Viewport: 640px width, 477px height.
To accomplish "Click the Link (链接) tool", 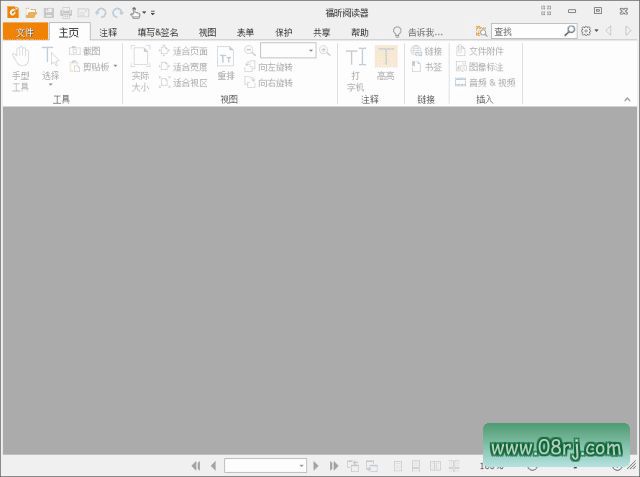I will click(x=426, y=51).
